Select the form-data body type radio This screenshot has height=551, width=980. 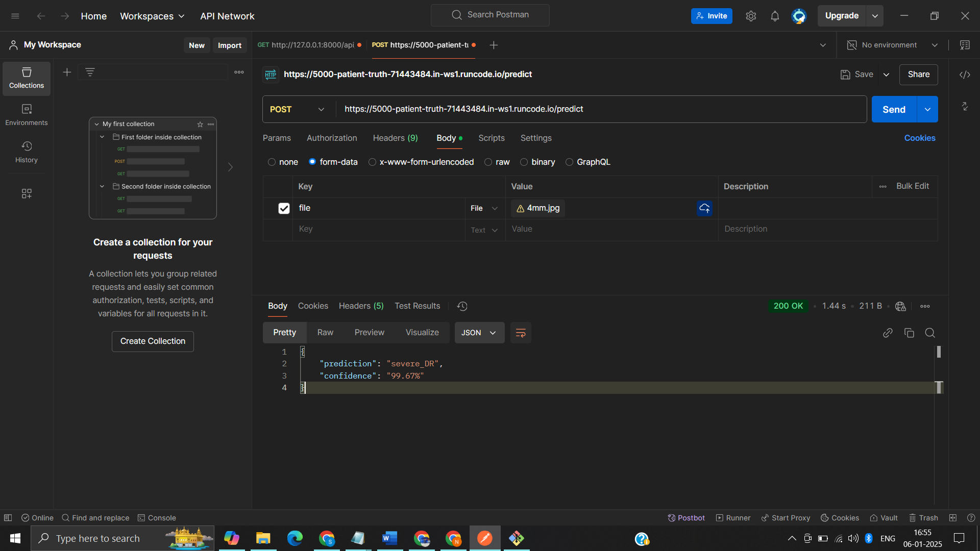[312, 162]
